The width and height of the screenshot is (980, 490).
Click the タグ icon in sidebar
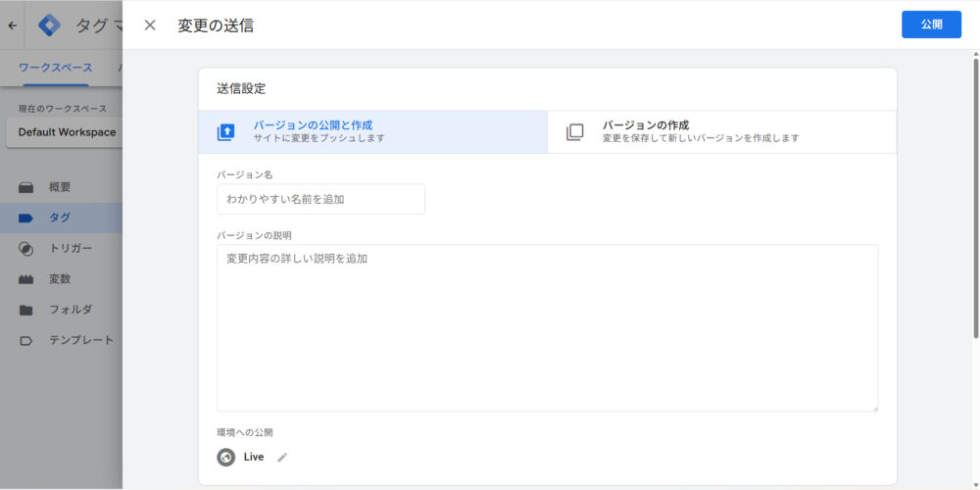click(x=26, y=218)
